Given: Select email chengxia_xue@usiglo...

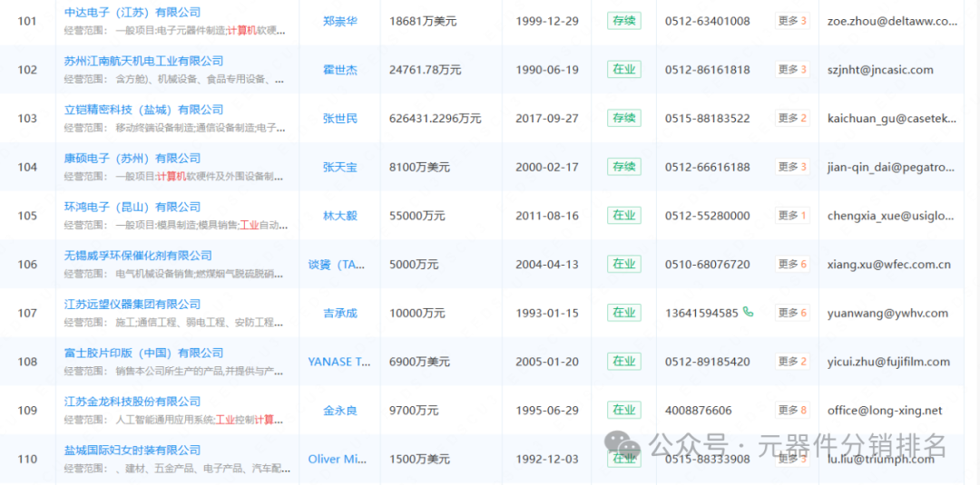Looking at the screenshot, I should pyautogui.click(x=891, y=216).
